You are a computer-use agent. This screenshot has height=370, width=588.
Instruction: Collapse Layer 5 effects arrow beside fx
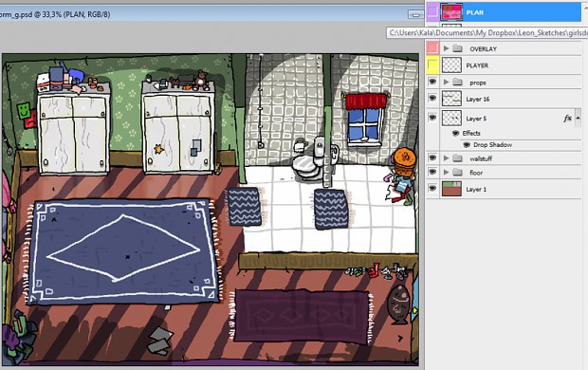click(578, 118)
